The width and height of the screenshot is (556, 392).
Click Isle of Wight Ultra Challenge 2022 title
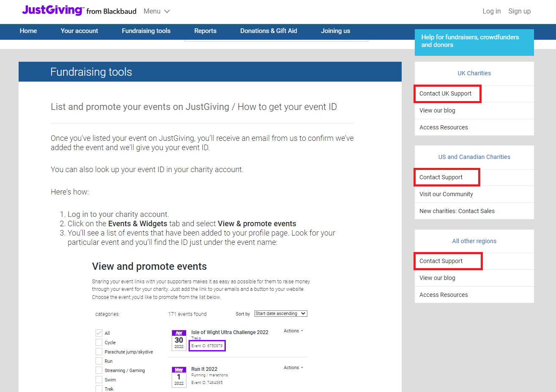coord(230,332)
